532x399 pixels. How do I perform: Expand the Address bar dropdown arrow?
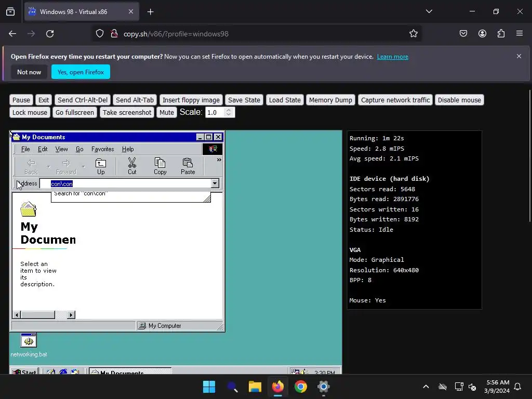click(x=215, y=183)
